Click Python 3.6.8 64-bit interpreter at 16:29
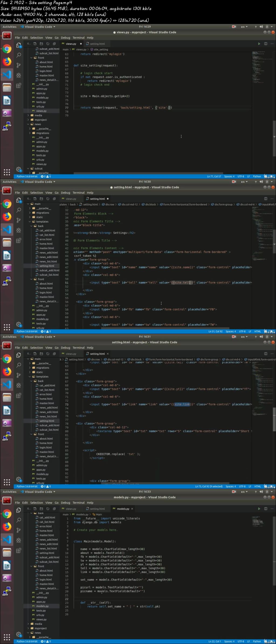Viewport: 276px width, 644px height. (27, 177)
